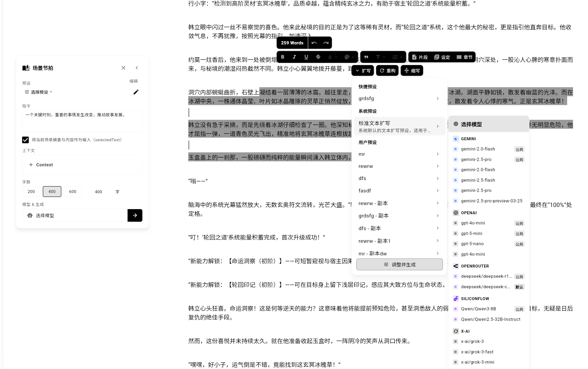Image resolution: width=588 pixels, height=369 pixels.
Task: Open the fasdf user preset
Action: (x=399, y=191)
